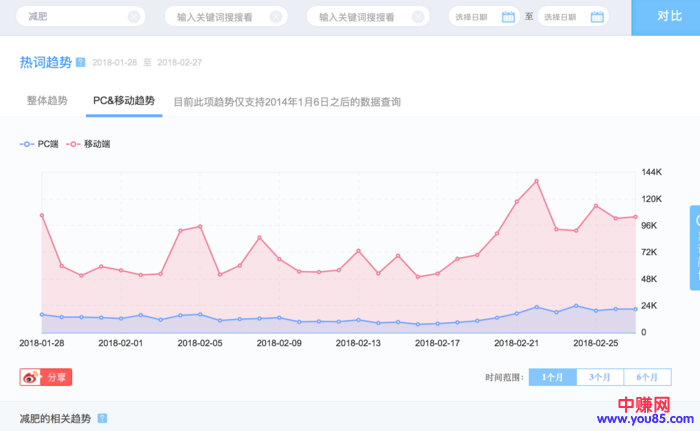700x431 pixels.
Task: Click the mobile peak data point near 2018-02-21
Action: 537,181
